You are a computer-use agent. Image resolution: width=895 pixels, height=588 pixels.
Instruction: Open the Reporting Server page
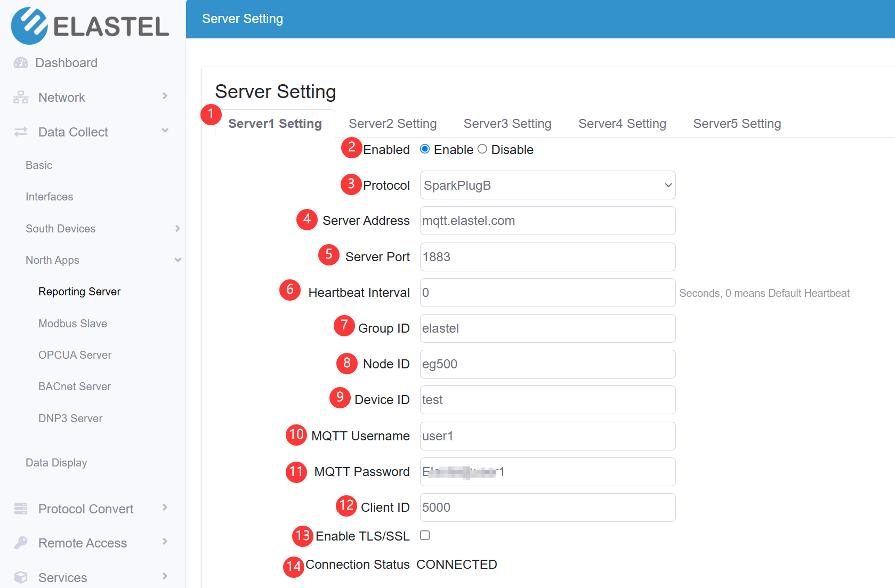coord(79,292)
